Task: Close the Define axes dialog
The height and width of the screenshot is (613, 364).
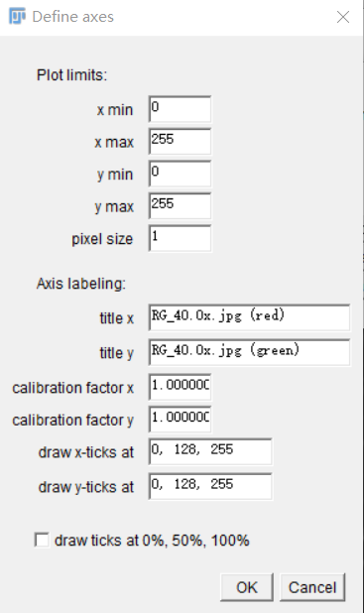Action: coord(343,17)
